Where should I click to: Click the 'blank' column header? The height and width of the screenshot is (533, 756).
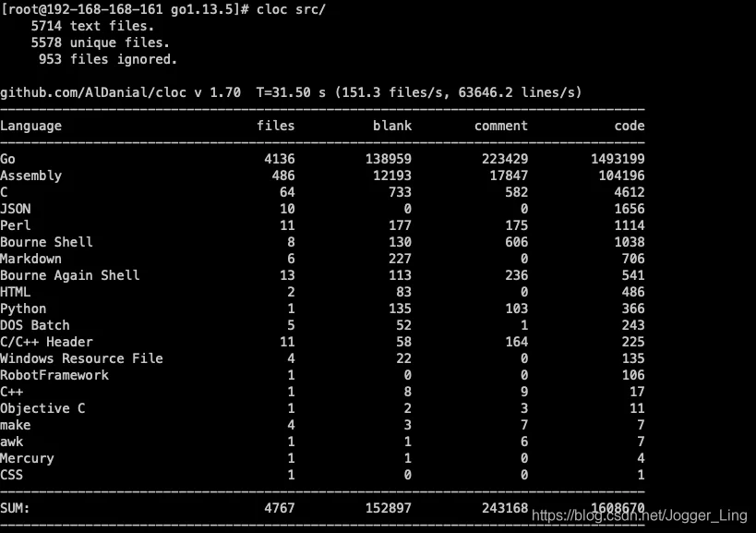pyautogui.click(x=392, y=126)
